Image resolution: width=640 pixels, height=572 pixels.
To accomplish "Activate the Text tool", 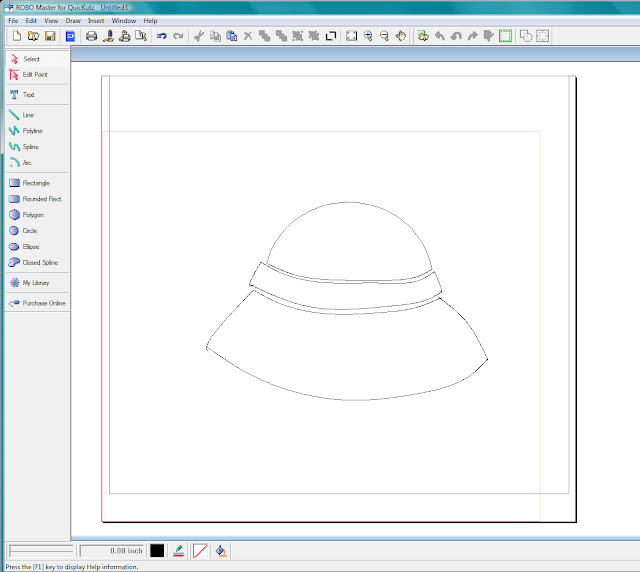I will point(28,95).
